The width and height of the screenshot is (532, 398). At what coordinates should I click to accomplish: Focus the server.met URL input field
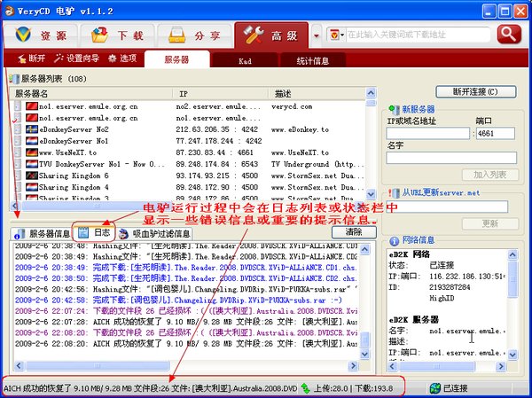pyautogui.click(x=447, y=207)
